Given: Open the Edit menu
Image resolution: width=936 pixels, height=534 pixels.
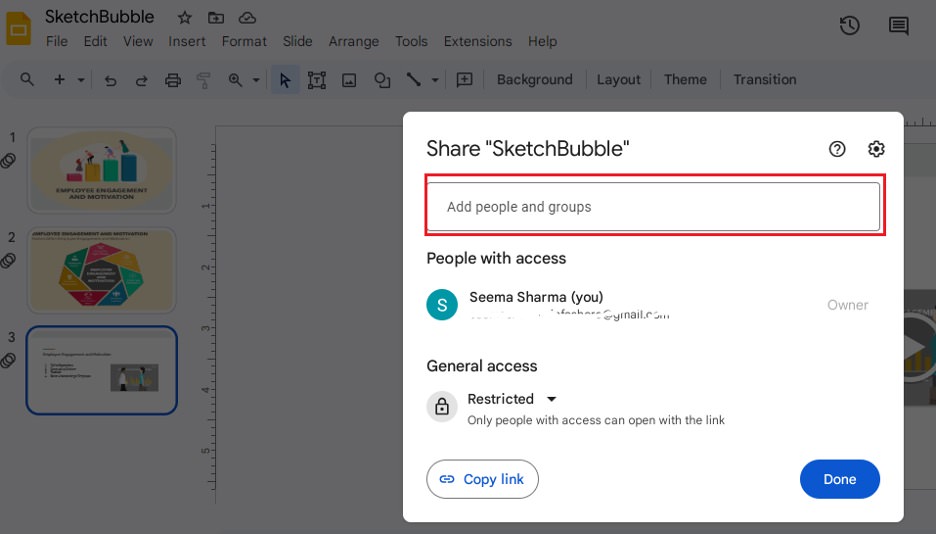Looking at the screenshot, I should click(96, 41).
